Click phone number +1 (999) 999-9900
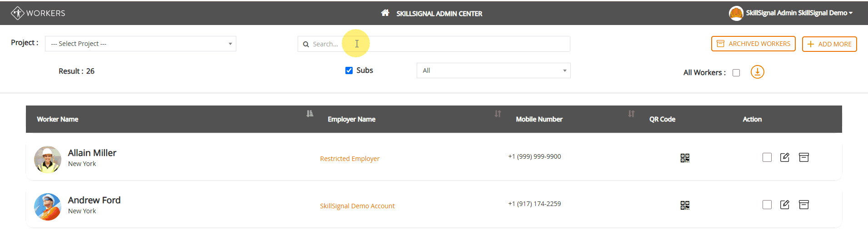This screenshot has height=231, width=868. 534,156
